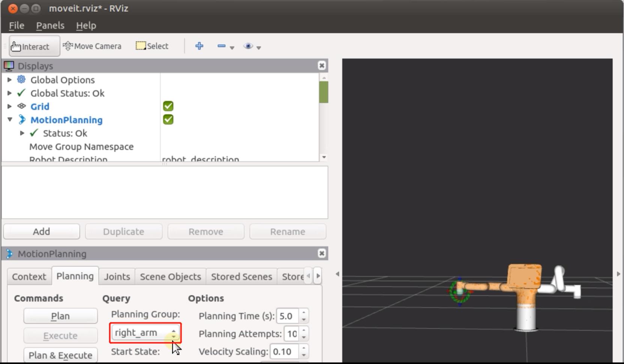The width and height of the screenshot is (624, 364).
Task: Open the Planning Group right_arm dropdown
Action: 145,333
